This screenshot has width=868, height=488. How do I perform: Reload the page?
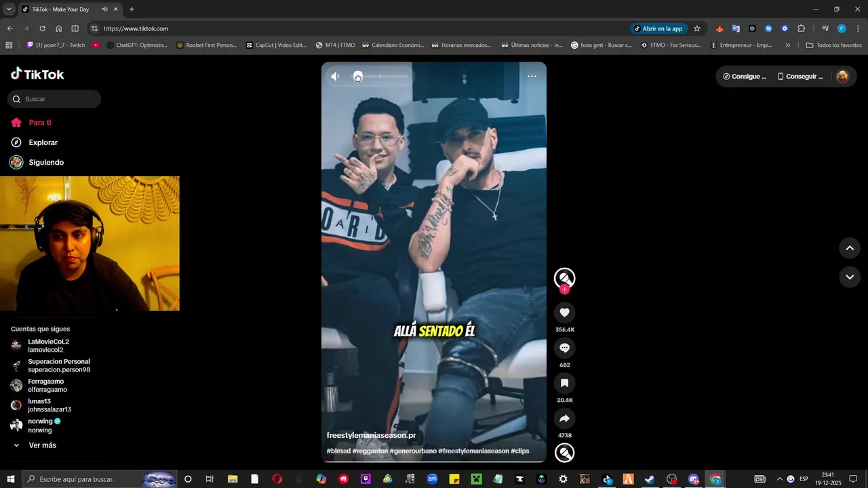click(x=42, y=28)
